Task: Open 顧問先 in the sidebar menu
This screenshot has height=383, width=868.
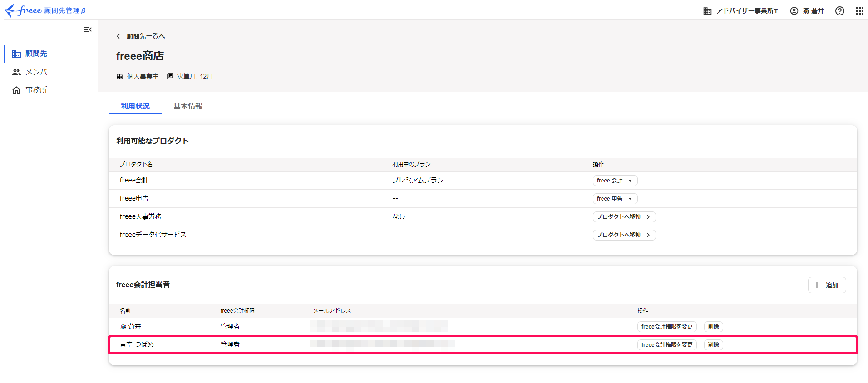Action: pos(36,54)
